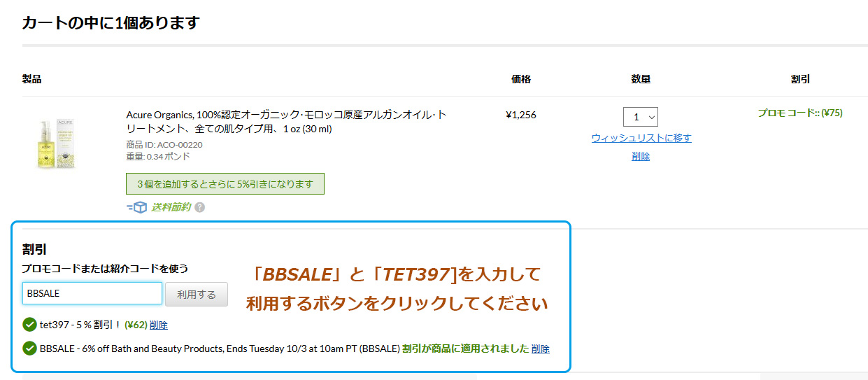Focus the promo code field containing BBSALE
The height and width of the screenshot is (380, 868).
point(92,293)
